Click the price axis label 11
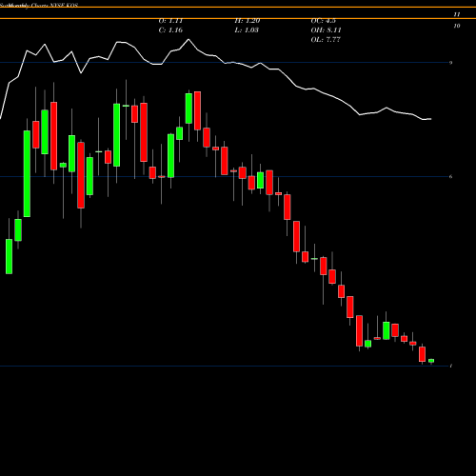476x476 pixels. [x=457, y=14]
